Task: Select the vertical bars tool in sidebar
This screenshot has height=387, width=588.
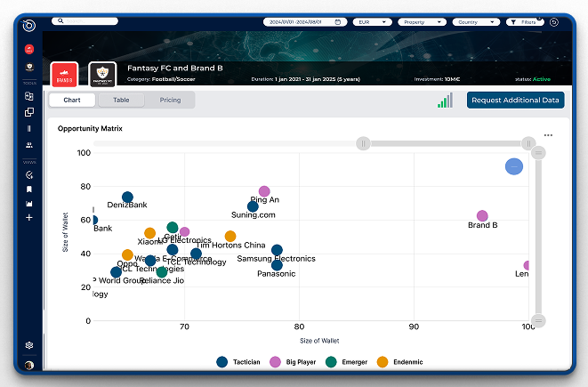Action: (29, 129)
